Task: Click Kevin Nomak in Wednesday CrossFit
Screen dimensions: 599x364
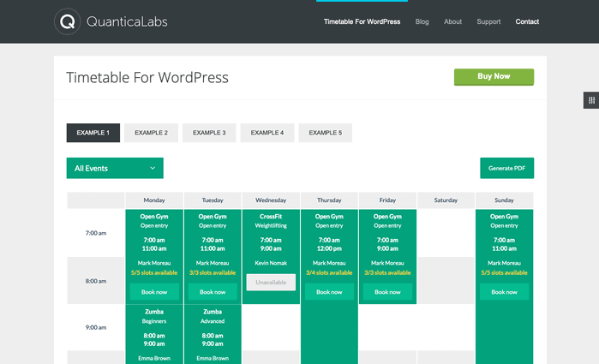Action: coord(271,263)
